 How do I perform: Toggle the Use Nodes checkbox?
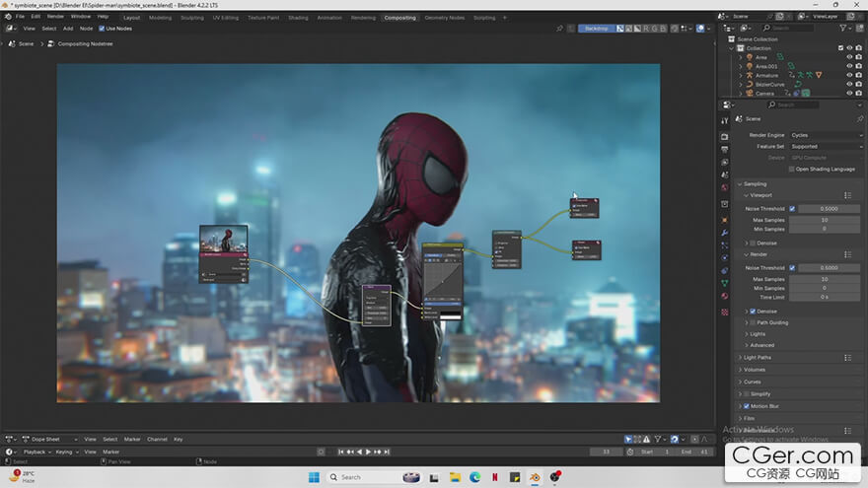(102, 29)
